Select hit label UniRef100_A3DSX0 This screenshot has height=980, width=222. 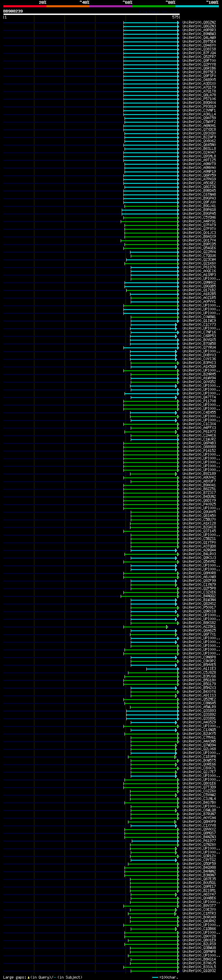(x=199, y=84)
